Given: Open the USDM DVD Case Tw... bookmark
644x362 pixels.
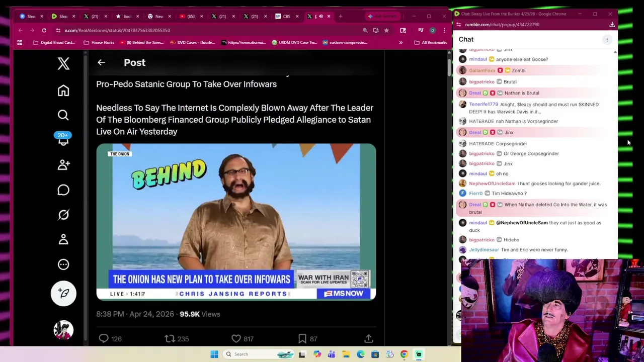Looking at the screenshot, I should click(x=294, y=43).
